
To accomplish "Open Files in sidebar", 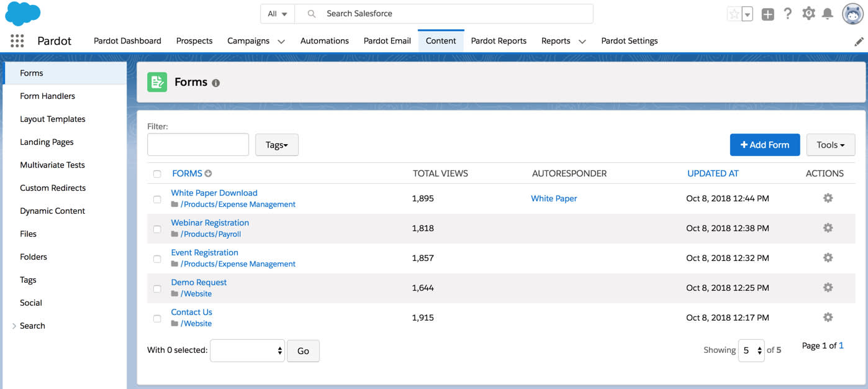I will point(28,234).
